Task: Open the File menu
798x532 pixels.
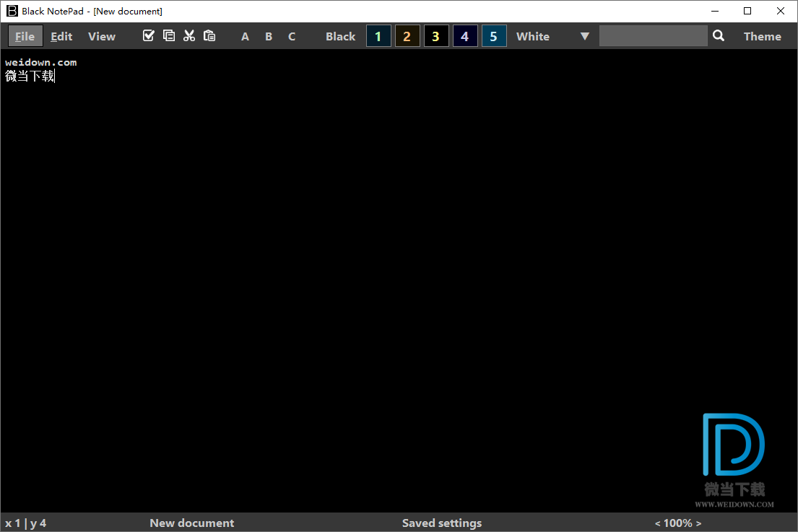Action: click(25, 36)
